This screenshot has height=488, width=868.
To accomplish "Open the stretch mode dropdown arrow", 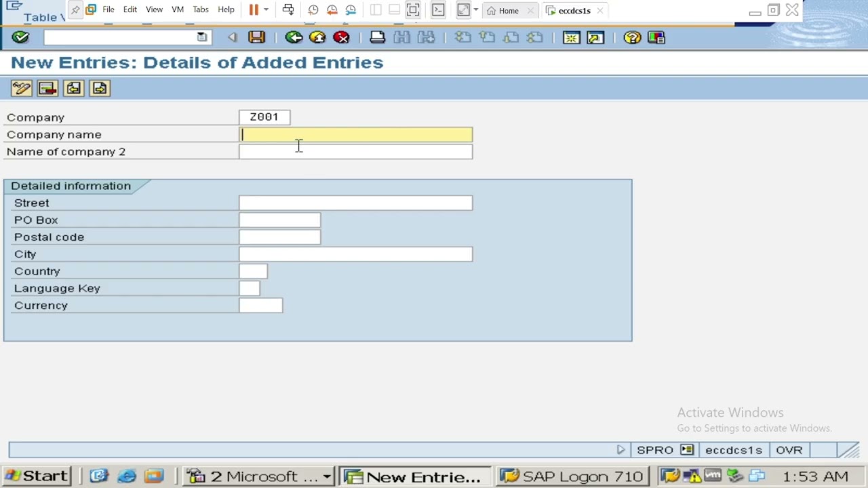I will tap(475, 10).
